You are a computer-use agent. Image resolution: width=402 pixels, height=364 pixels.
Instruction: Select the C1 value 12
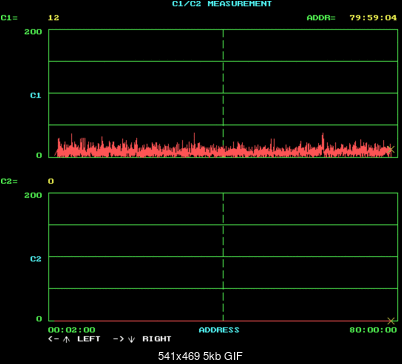click(54, 18)
